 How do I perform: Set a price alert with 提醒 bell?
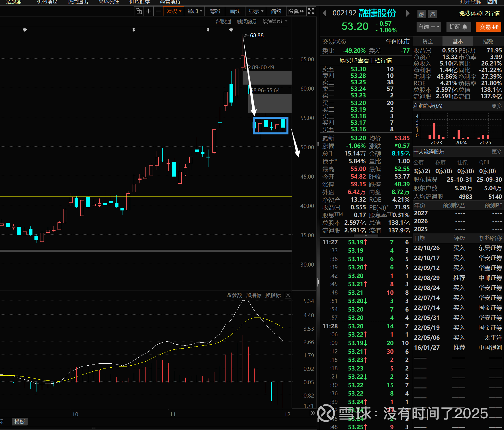coord(458,27)
